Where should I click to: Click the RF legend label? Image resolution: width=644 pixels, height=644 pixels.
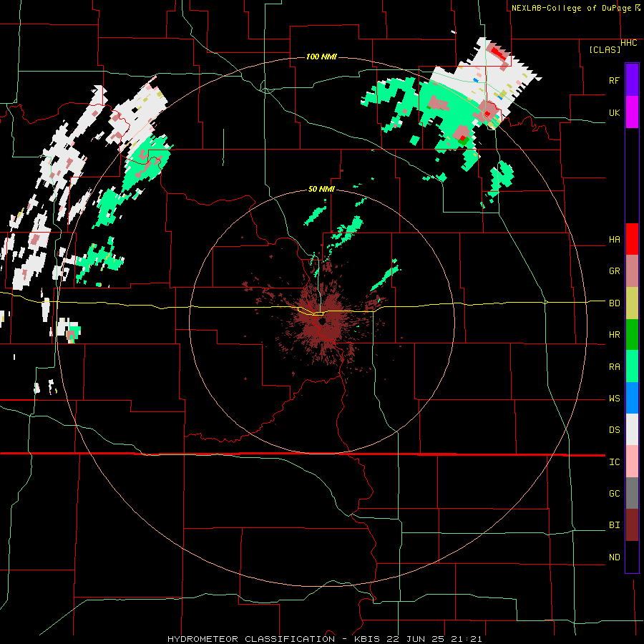(x=614, y=80)
